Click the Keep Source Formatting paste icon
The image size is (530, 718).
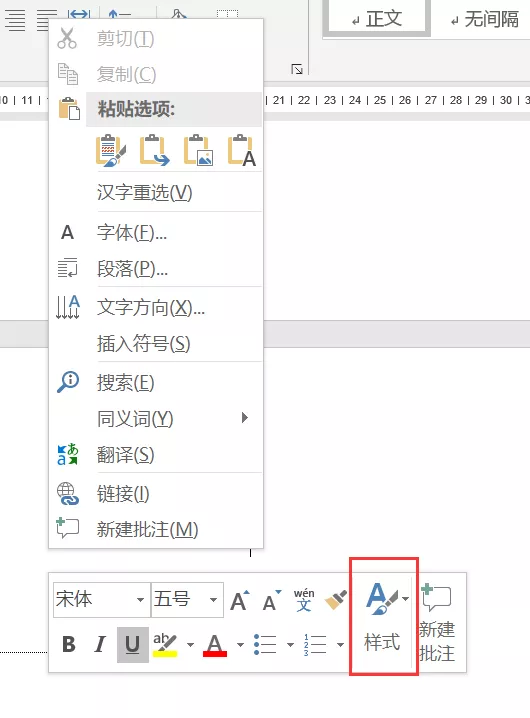coord(110,150)
